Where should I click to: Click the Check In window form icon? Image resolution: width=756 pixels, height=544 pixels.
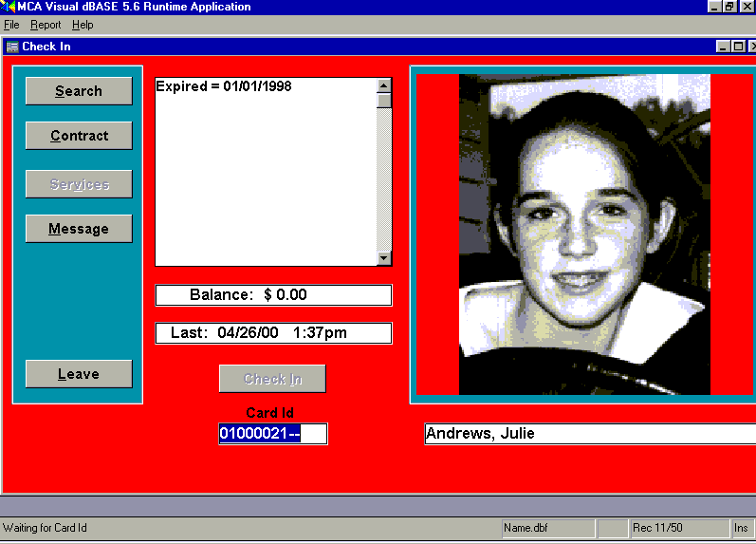pos(12,47)
